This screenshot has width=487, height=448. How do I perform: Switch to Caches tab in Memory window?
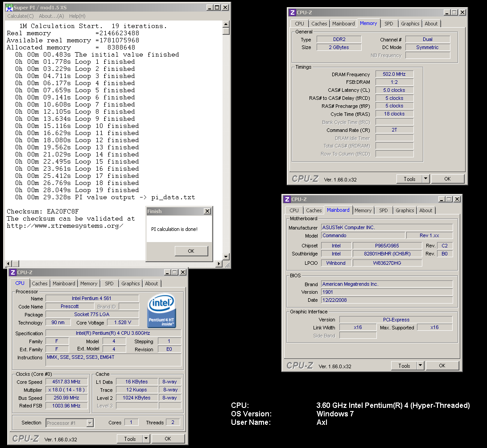[319, 24]
